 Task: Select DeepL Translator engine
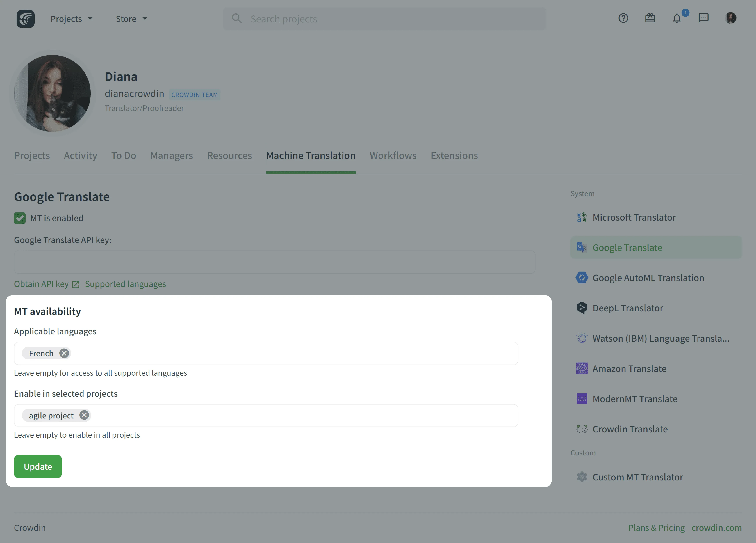coord(627,308)
